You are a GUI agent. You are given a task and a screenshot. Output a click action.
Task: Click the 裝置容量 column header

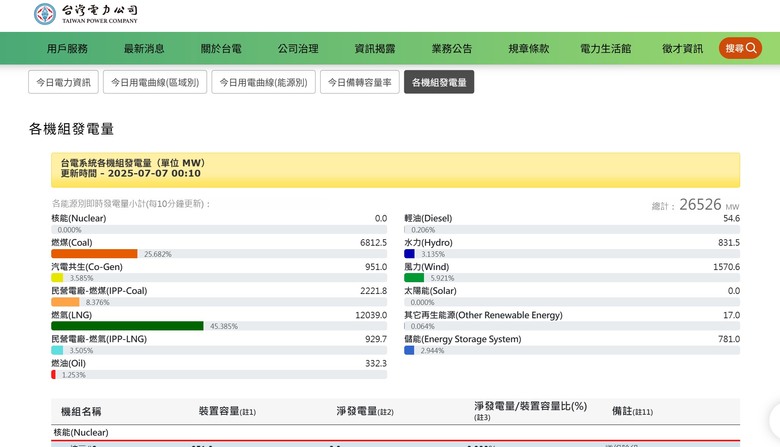pos(227,411)
